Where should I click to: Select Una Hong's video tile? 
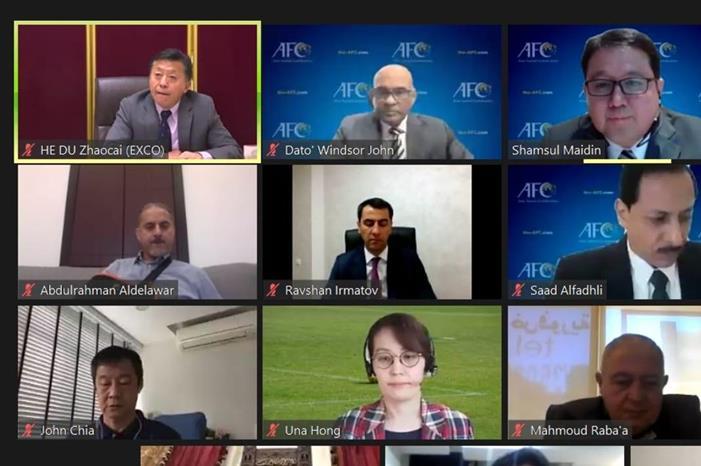[382, 373]
